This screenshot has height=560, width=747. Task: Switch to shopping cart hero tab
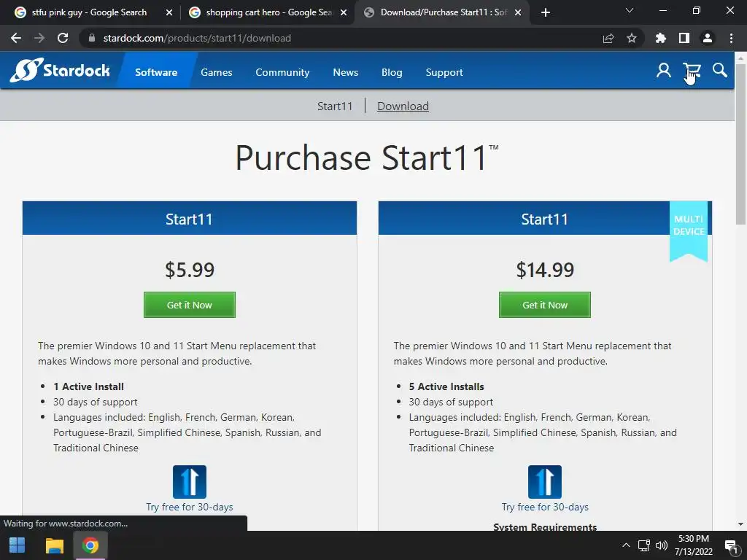(x=268, y=12)
